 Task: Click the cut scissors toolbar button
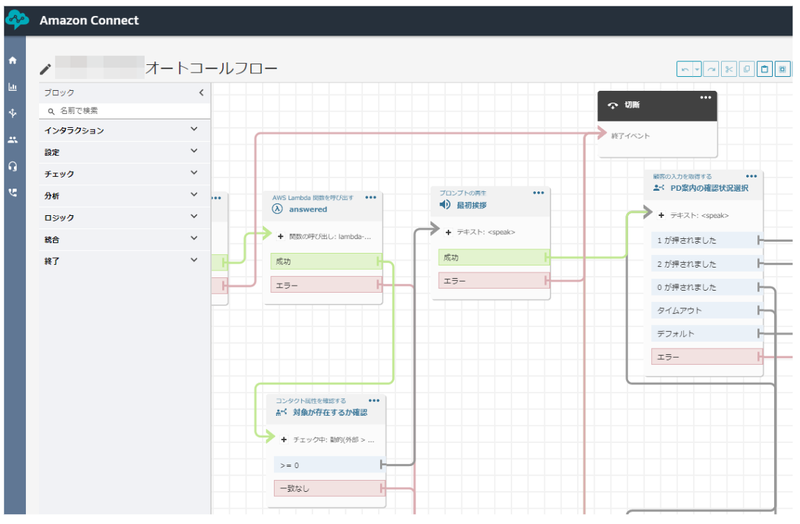pyautogui.click(x=729, y=69)
